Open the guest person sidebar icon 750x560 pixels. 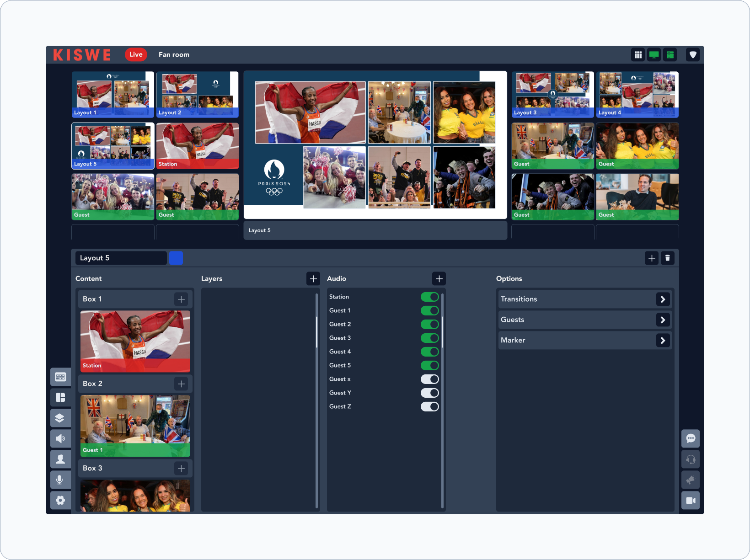(60, 459)
